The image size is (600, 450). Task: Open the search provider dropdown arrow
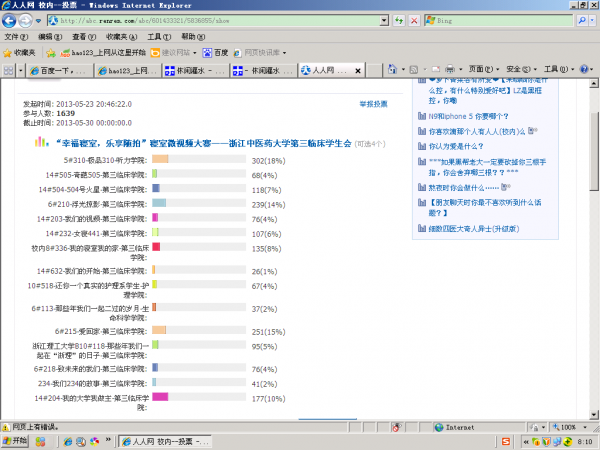pos(592,21)
